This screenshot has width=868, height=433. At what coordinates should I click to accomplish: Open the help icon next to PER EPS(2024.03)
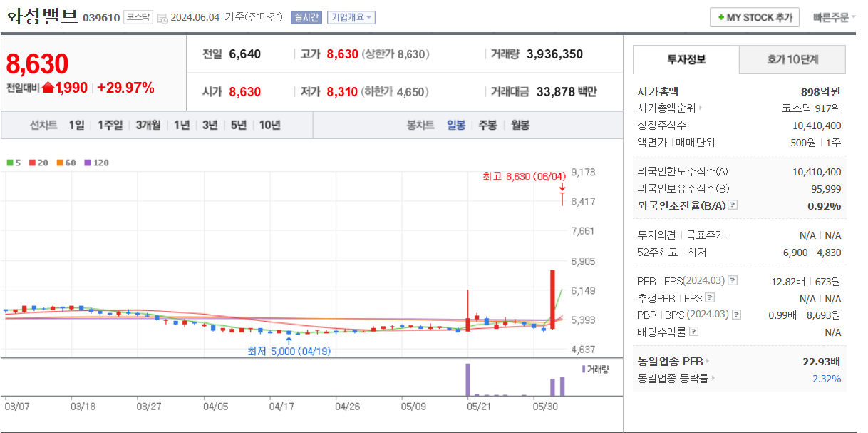click(x=733, y=281)
